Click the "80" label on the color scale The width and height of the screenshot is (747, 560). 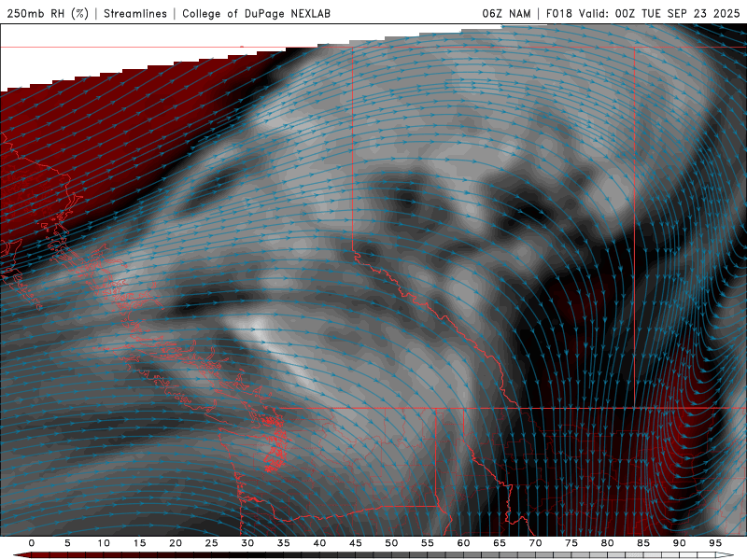tap(608, 543)
